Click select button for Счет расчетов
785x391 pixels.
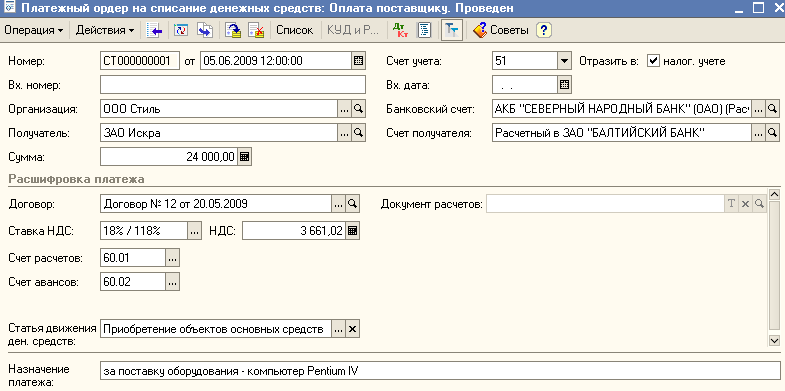172,258
